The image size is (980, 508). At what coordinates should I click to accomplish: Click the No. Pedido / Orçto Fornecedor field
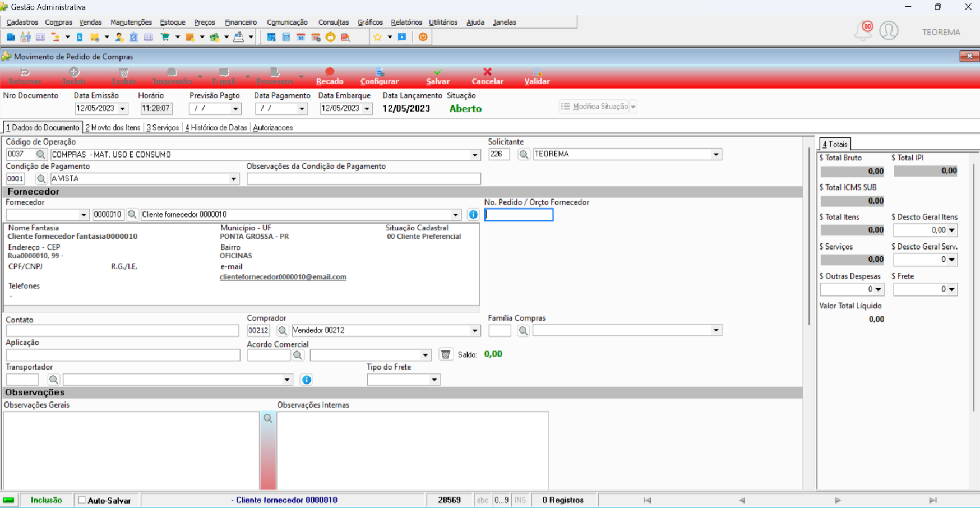(x=519, y=215)
